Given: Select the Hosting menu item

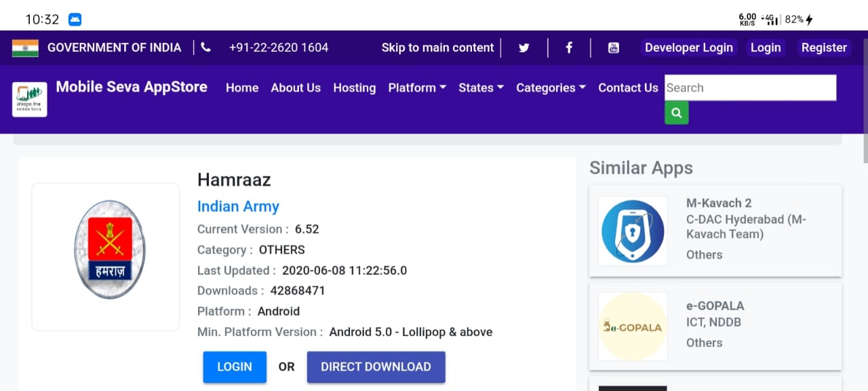Looking at the screenshot, I should pyautogui.click(x=354, y=88).
